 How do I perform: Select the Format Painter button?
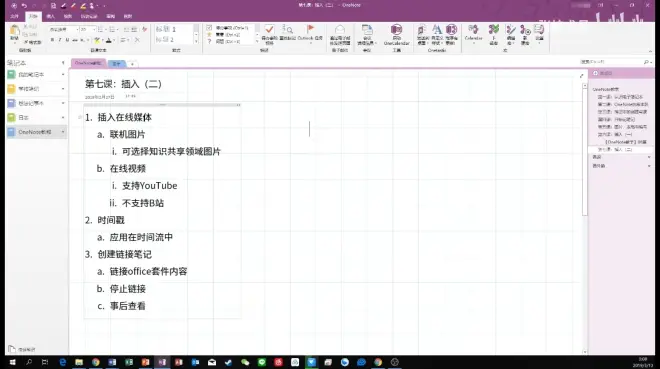32,42
